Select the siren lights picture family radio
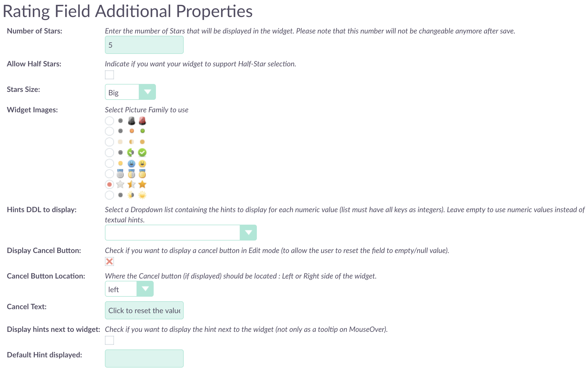This screenshot has width=588, height=371. [109, 121]
